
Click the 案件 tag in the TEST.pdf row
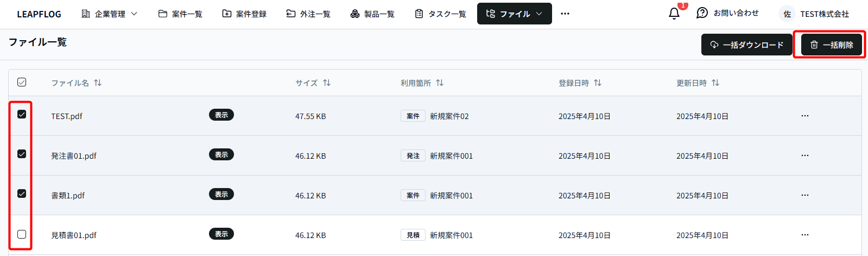point(413,116)
